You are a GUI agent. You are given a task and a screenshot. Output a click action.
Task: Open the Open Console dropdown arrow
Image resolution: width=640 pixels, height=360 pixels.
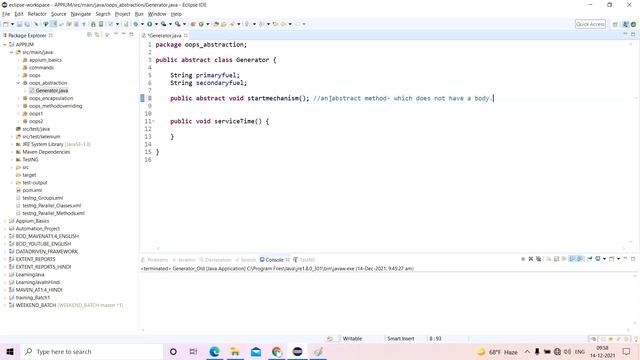[618, 259]
